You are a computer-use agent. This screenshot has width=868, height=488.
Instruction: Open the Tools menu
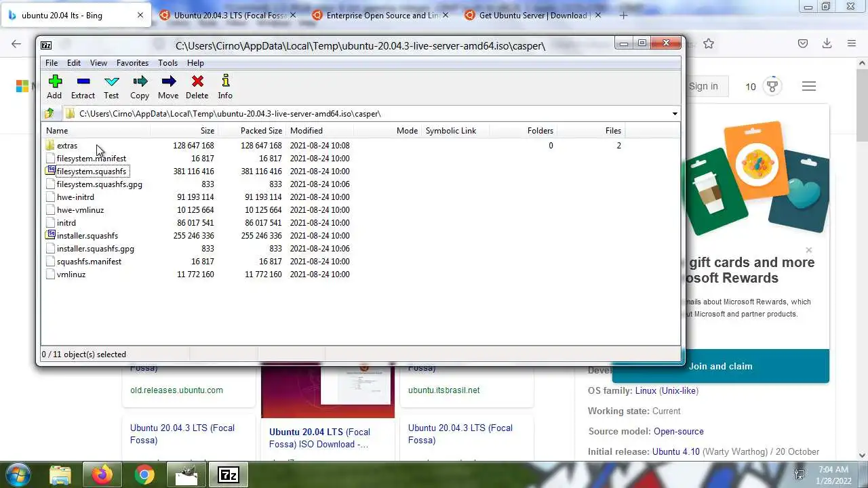[x=167, y=63]
